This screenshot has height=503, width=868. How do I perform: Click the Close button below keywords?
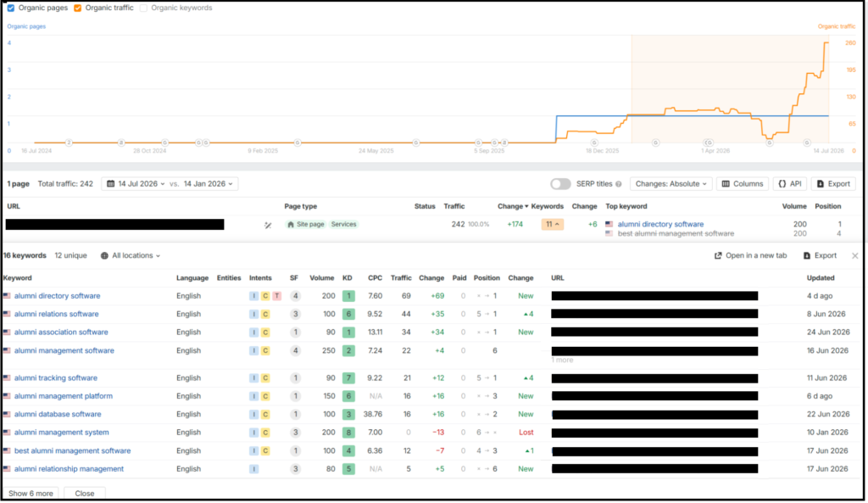(x=85, y=493)
